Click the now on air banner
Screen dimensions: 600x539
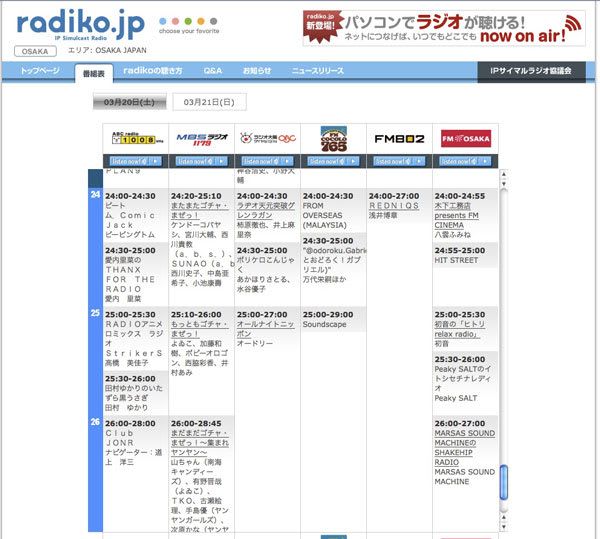click(444, 28)
